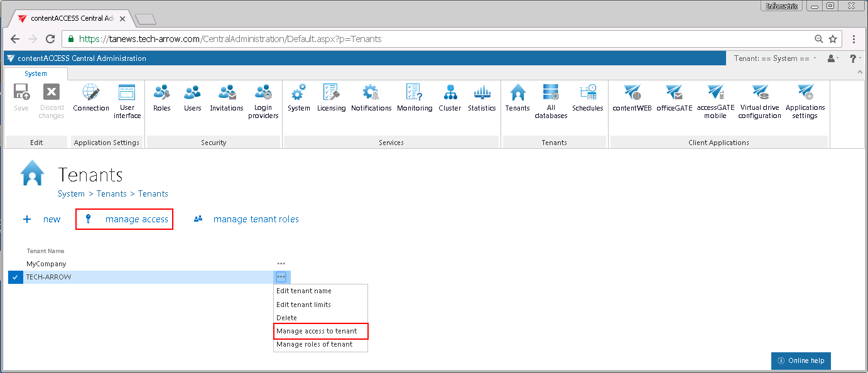Click the System breadcrumb link
Viewport: 868px width, 373px height.
coord(71,193)
